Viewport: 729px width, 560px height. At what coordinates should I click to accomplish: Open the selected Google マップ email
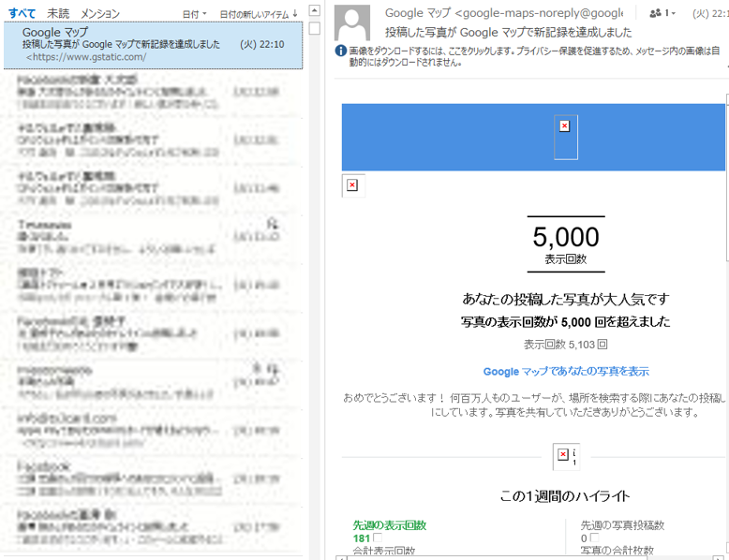coord(153,45)
